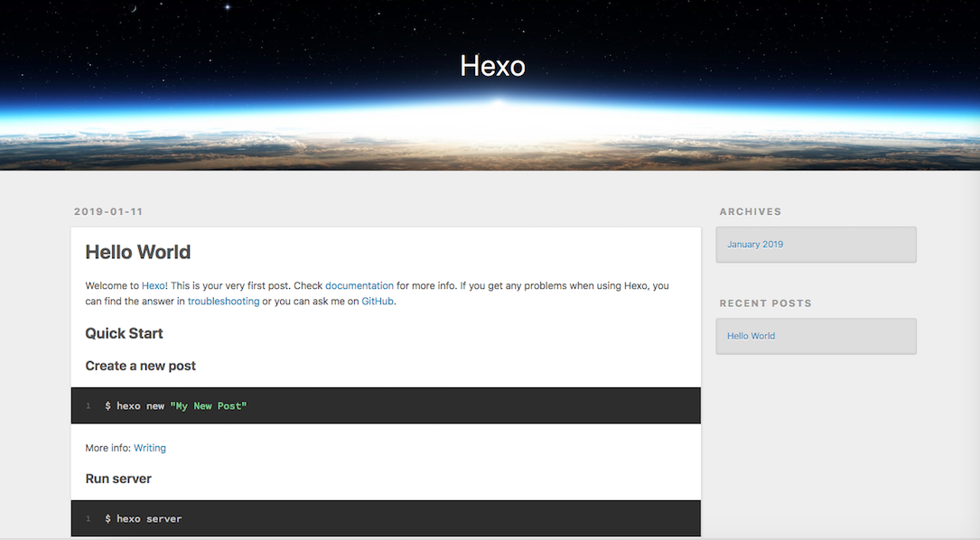This screenshot has height=540, width=980.
Task: Open January 2019 archive
Action: [x=755, y=245]
